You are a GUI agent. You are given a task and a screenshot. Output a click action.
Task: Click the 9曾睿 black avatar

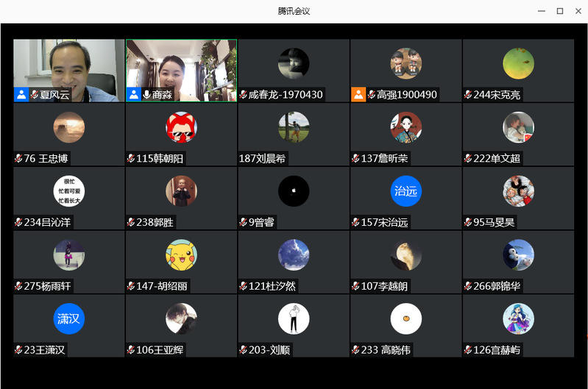pos(294,191)
